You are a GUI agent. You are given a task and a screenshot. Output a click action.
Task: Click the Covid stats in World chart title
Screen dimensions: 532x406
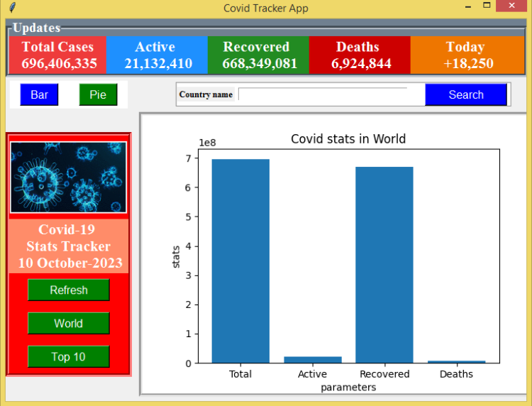[x=348, y=139]
